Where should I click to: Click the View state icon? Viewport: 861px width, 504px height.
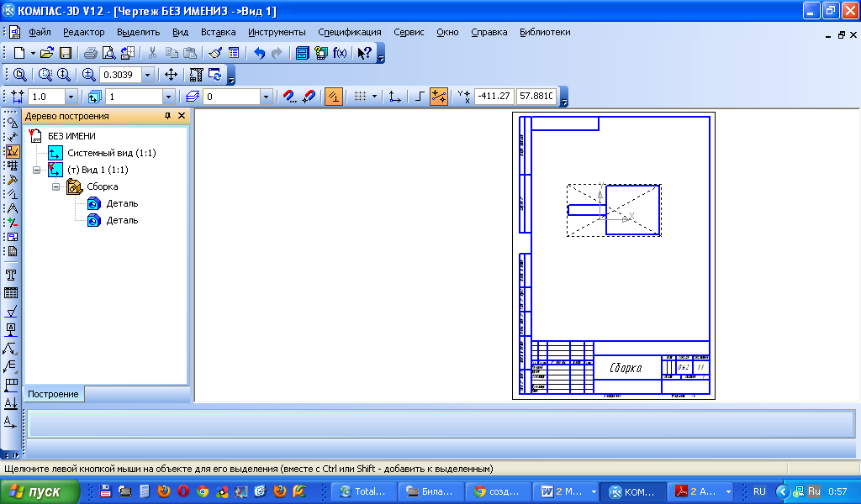[94, 97]
